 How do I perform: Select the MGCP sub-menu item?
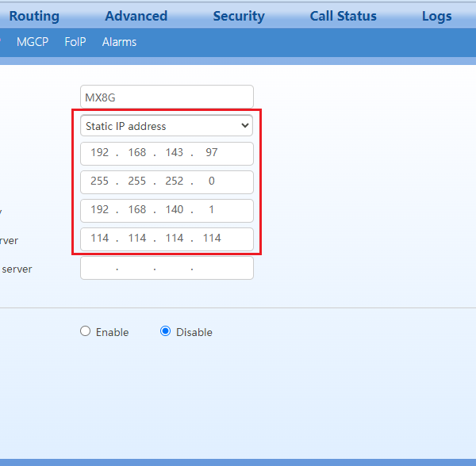click(33, 42)
